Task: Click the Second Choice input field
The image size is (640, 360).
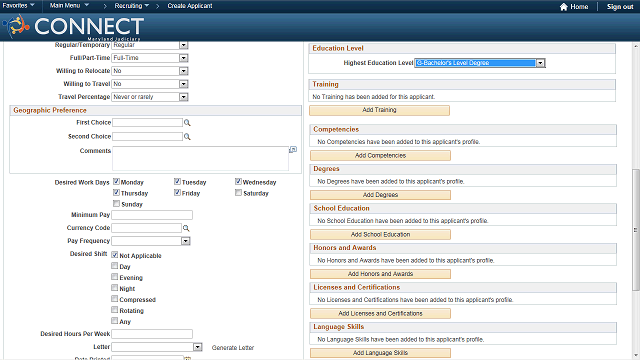Action: click(x=147, y=136)
